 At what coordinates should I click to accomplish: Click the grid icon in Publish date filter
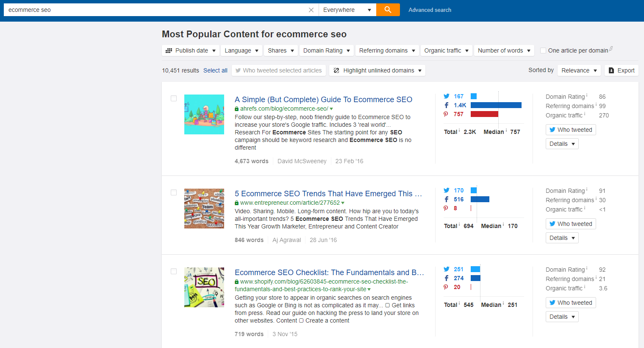click(169, 50)
